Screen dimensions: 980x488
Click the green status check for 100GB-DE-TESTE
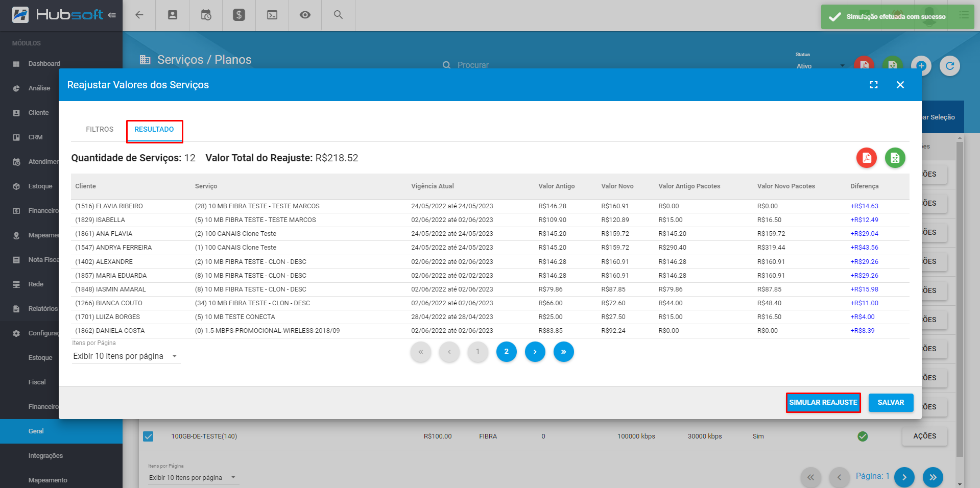click(863, 436)
